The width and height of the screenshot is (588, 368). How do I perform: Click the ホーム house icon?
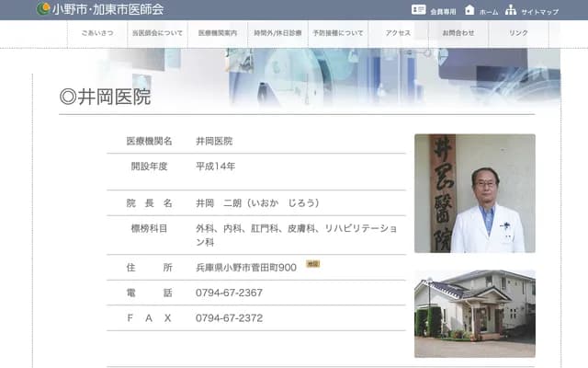click(469, 10)
